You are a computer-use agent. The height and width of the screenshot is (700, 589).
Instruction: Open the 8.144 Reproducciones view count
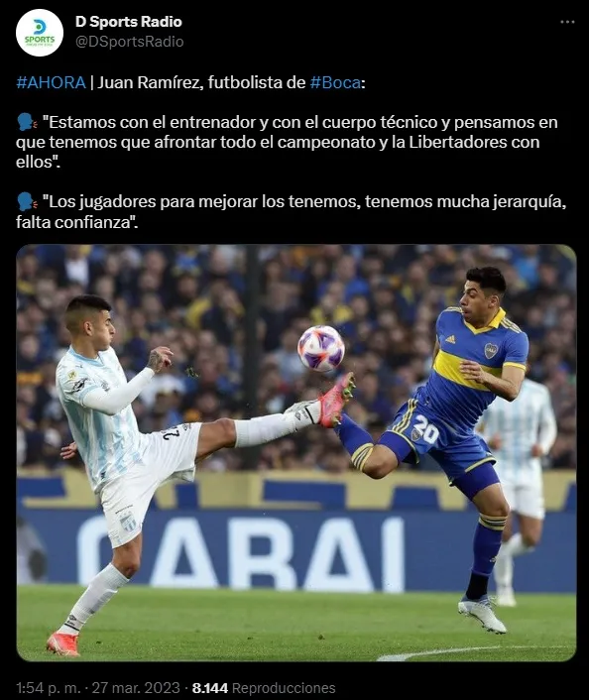(x=264, y=688)
